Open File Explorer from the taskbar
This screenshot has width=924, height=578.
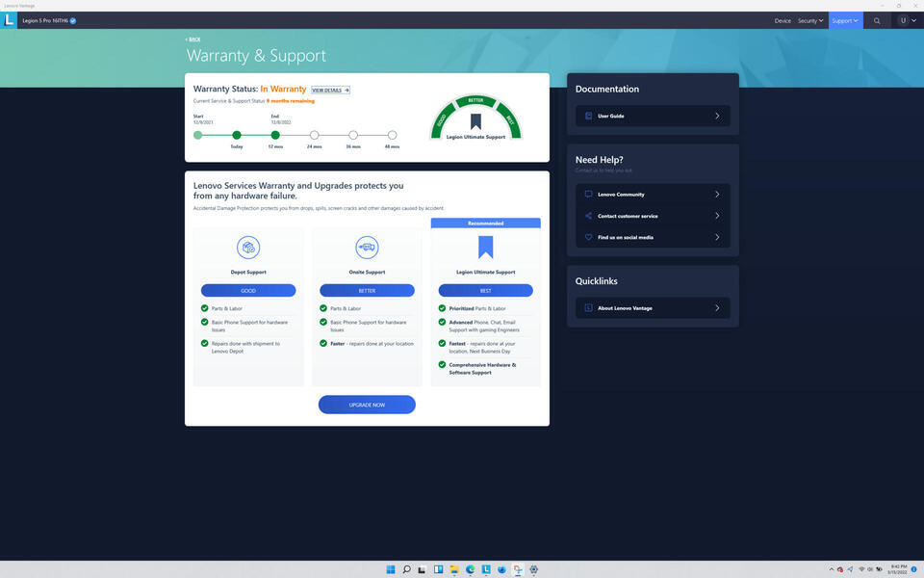point(454,569)
